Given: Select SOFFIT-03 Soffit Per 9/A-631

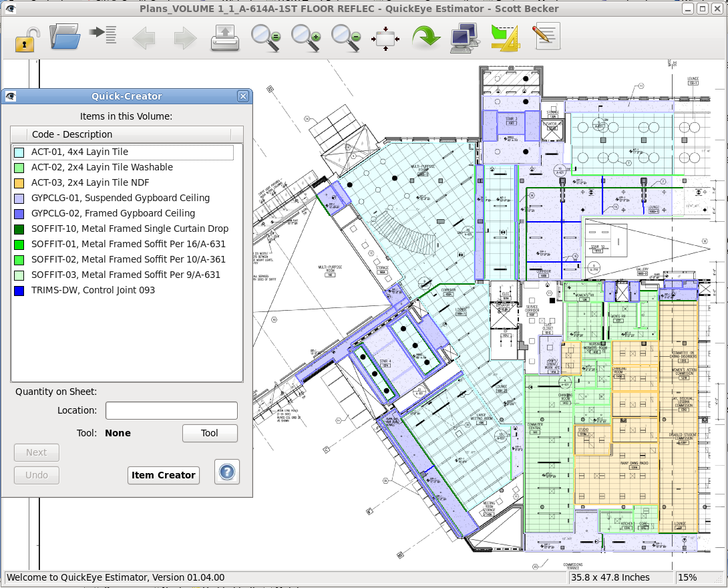Looking at the screenshot, I should (x=123, y=275).
